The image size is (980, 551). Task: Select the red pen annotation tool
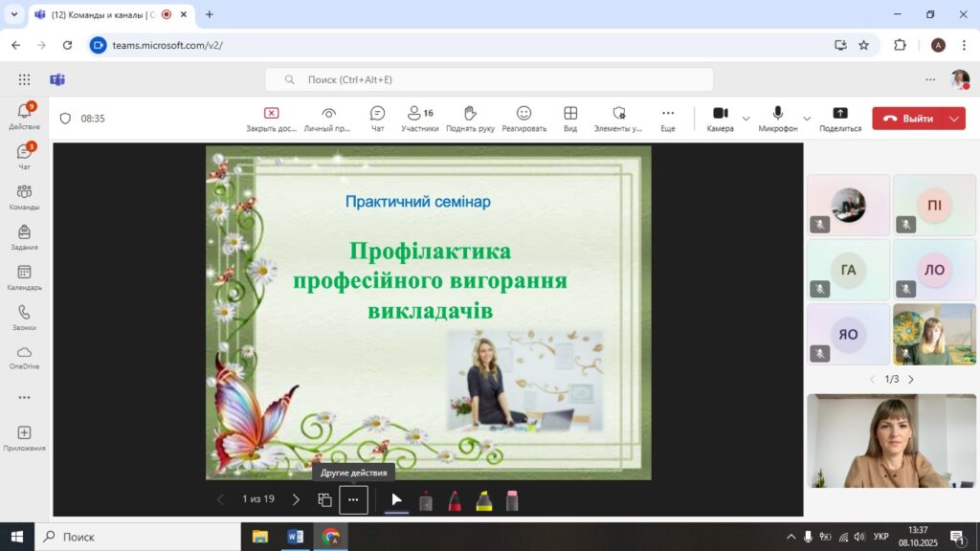[x=455, y=499]
